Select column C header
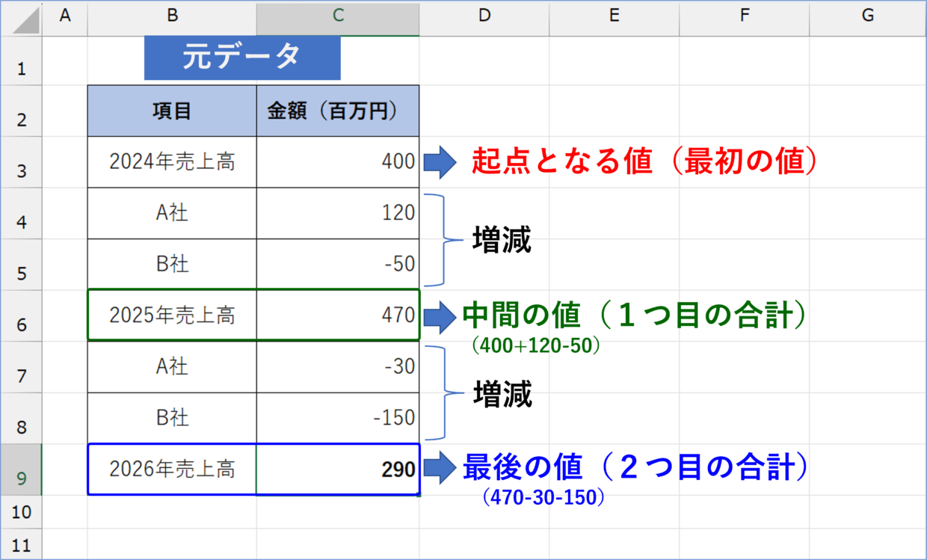927x560 pixels. [338, 16]
